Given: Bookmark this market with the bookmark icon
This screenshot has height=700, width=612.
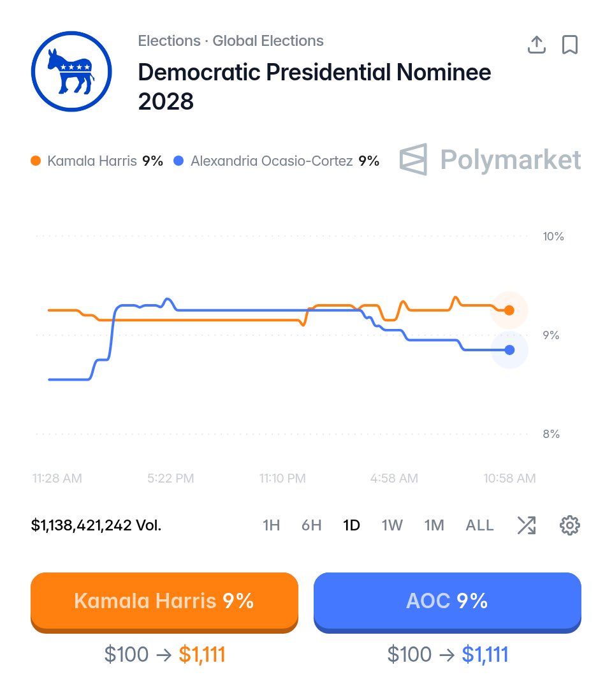Looking at the screenshot, I should coord(569,45).
